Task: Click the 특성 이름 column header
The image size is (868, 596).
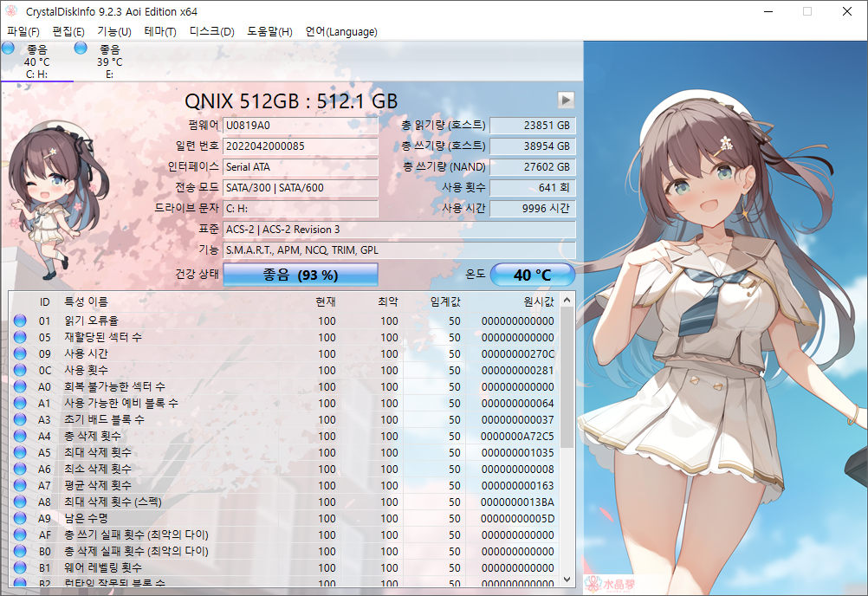Action: pyautogui.click(x=86, y=301)
